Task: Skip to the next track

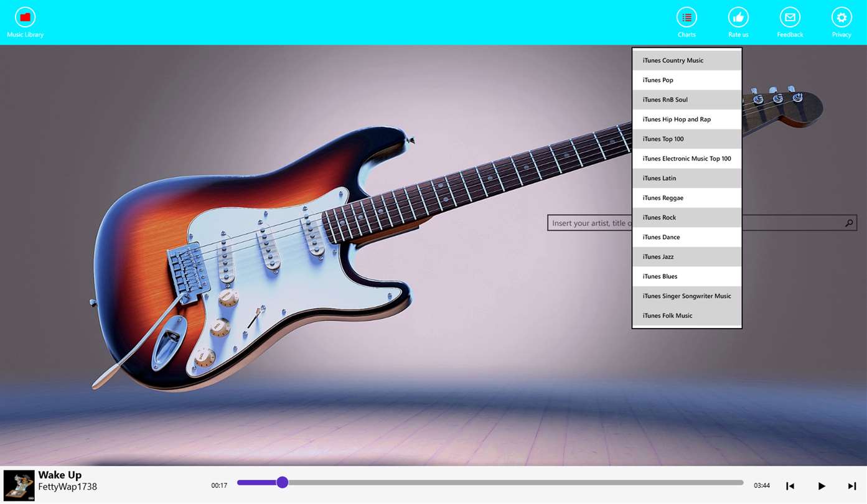Action: click(852, 486)
